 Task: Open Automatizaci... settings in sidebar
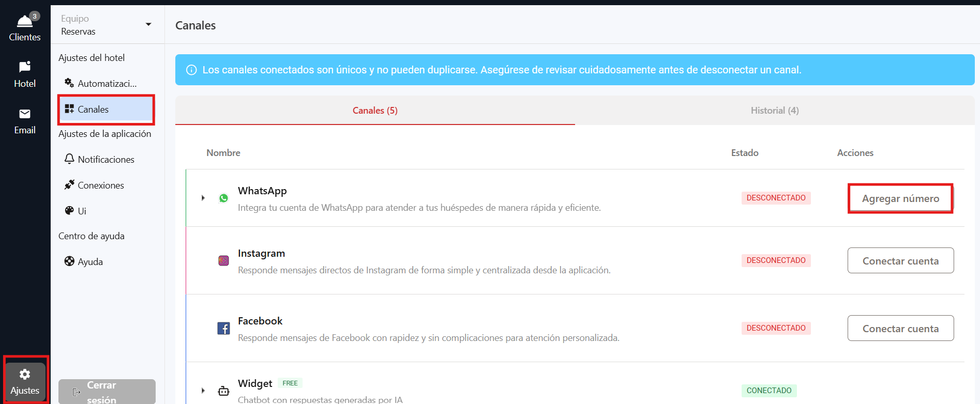pyautogui.click(x=107, y=84)
